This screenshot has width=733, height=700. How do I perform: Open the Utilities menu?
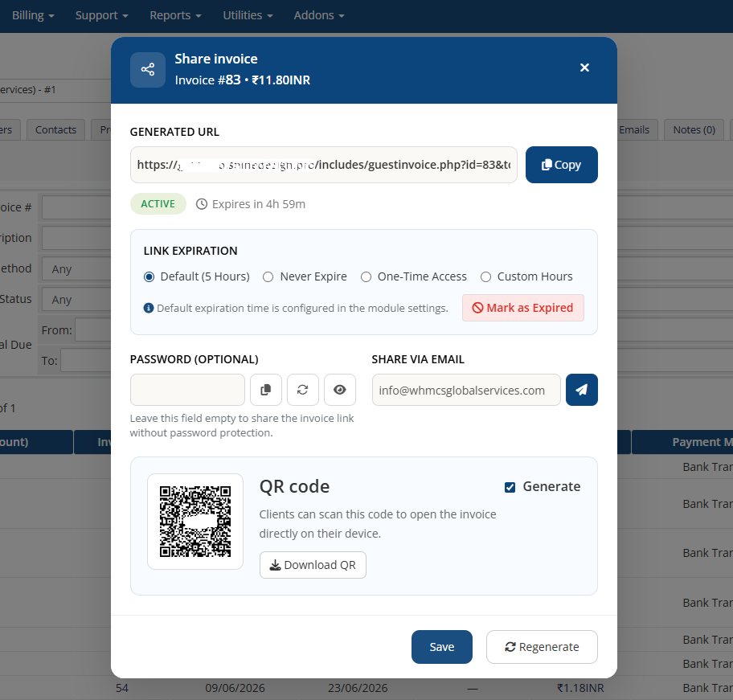coord(248,15)
